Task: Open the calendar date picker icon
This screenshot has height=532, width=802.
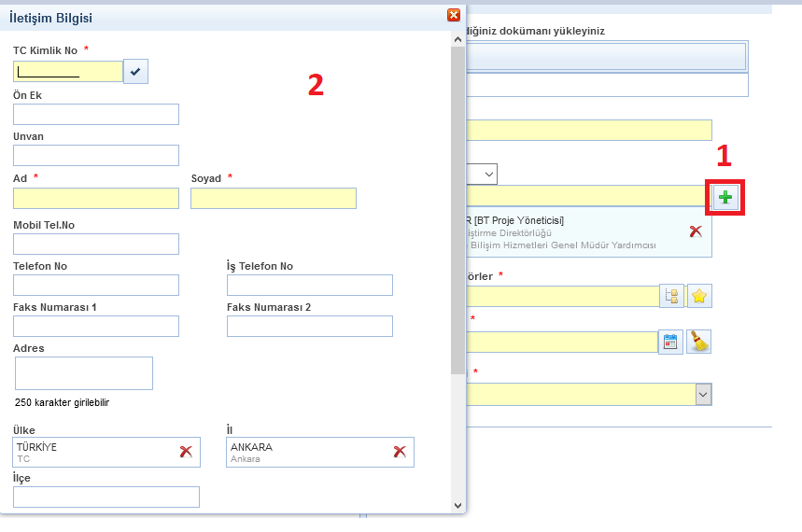Action: pos(670,342)
